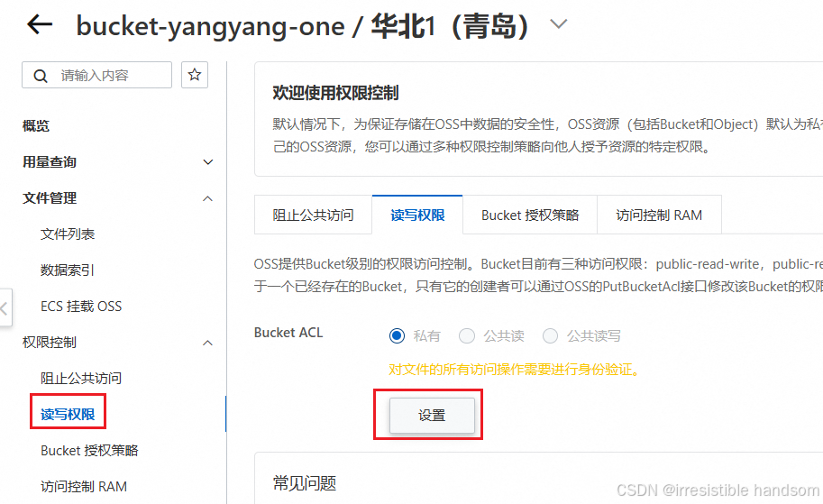
Task: Open 文件列表 in sidebar
Action: [68, 234]
